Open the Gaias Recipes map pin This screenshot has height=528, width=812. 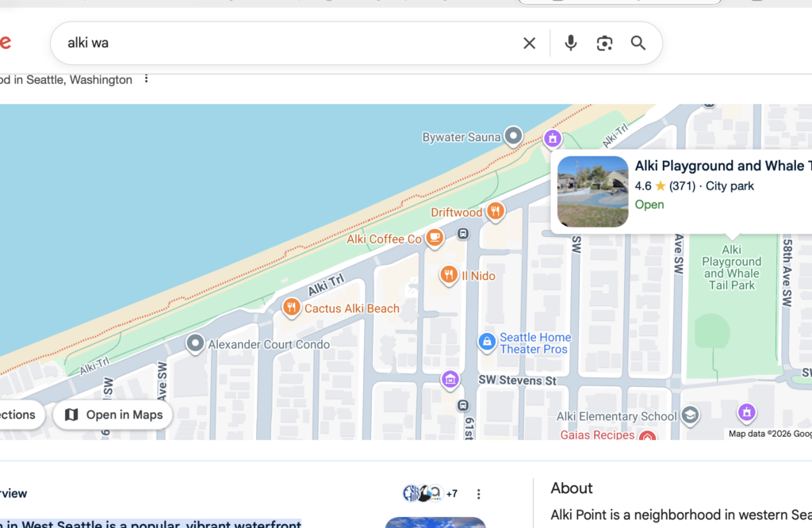click(648, 436)
